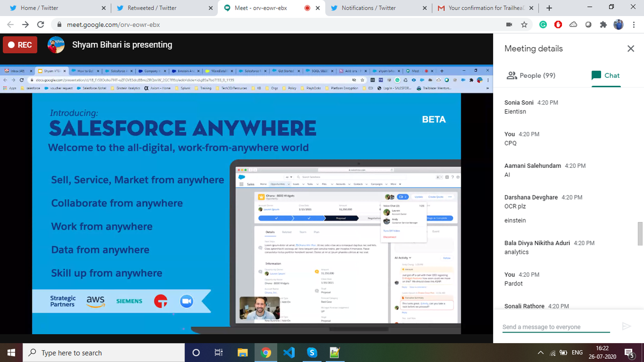Image resolution: width=644 pixels, height=362 pixels.
Task: Switch to the Chat tab
Action: click(x=606, y=76)
